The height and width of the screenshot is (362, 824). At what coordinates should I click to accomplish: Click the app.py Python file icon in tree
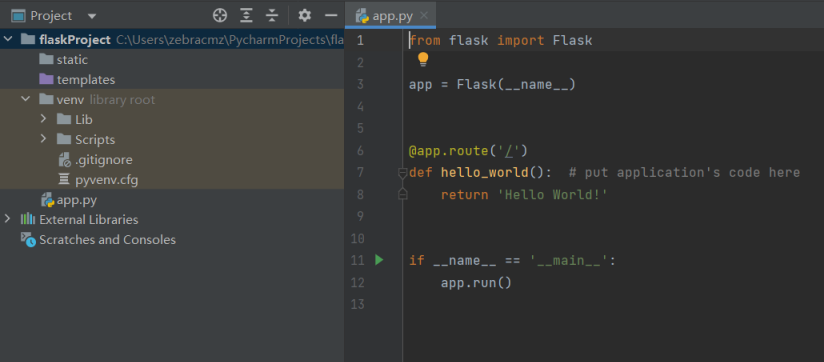pos(48,200)
